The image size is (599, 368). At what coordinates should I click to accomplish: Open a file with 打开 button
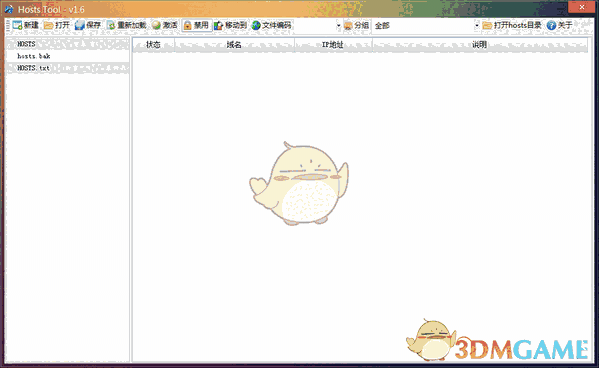(57, 25)
